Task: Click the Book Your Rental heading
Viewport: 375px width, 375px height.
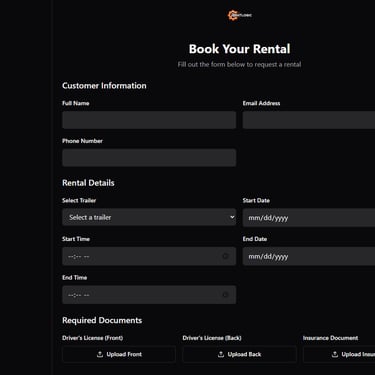Action: click(x=239, y=49)
